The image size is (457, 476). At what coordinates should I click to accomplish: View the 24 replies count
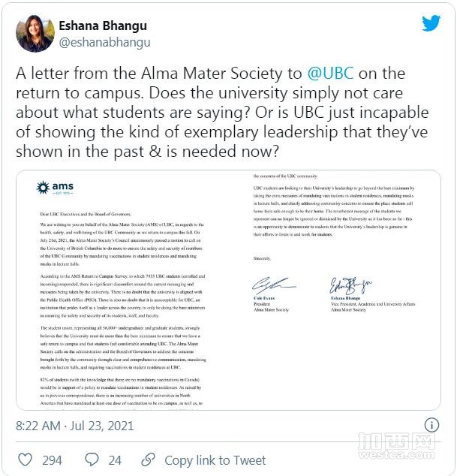click(x=115, y=459)
